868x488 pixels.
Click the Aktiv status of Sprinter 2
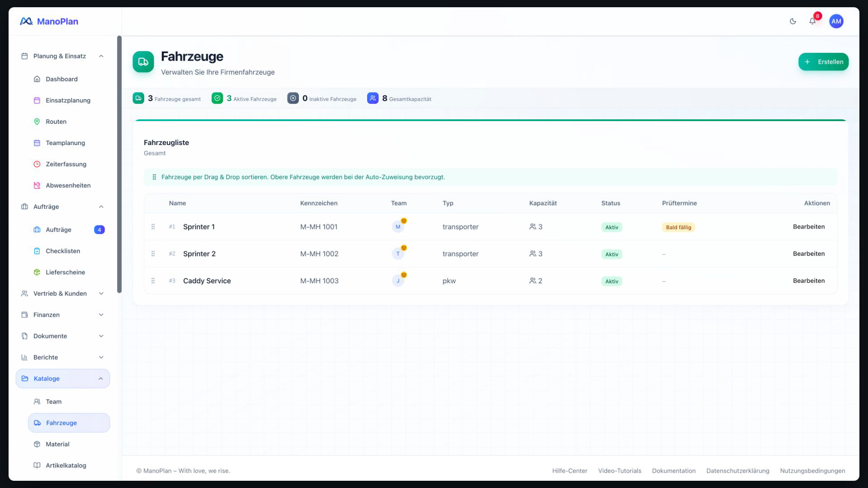click(x=612, y=254)
